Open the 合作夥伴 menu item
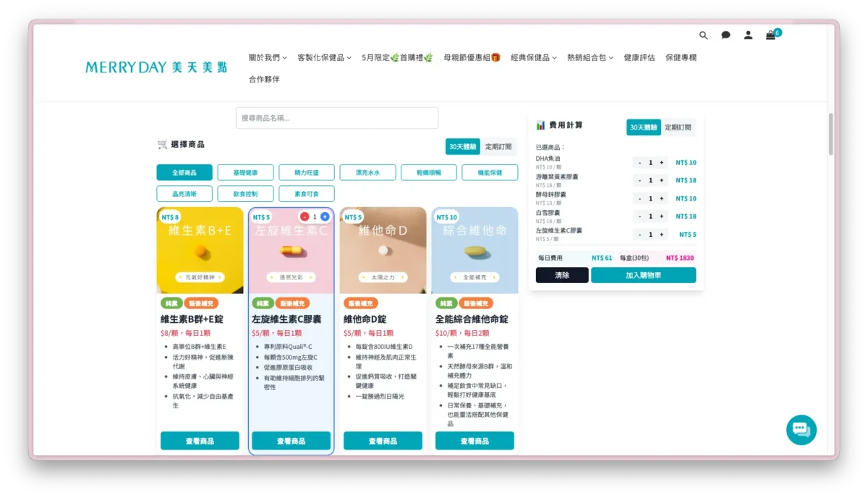This screenshot has width=868, height=498. [x=264, y=79]
